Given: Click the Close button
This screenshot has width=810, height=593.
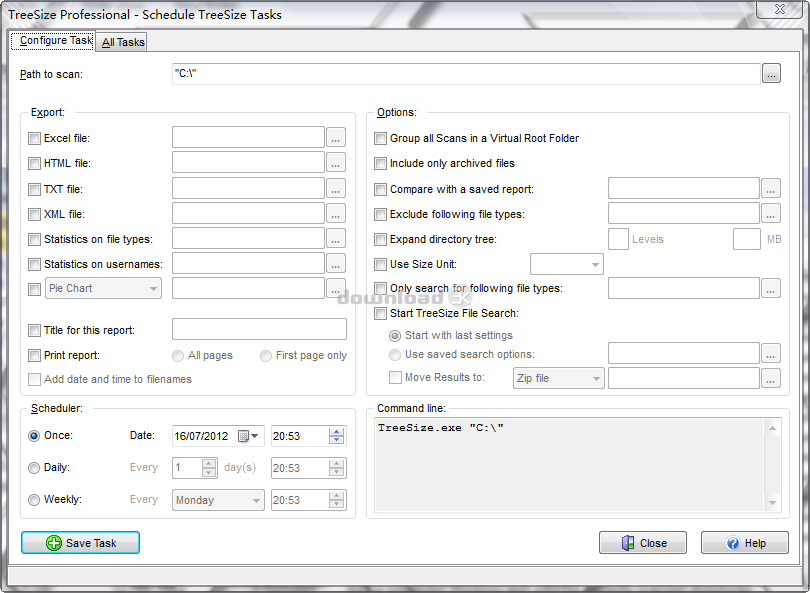Looking at the screenshot, I should click(643, 543).
